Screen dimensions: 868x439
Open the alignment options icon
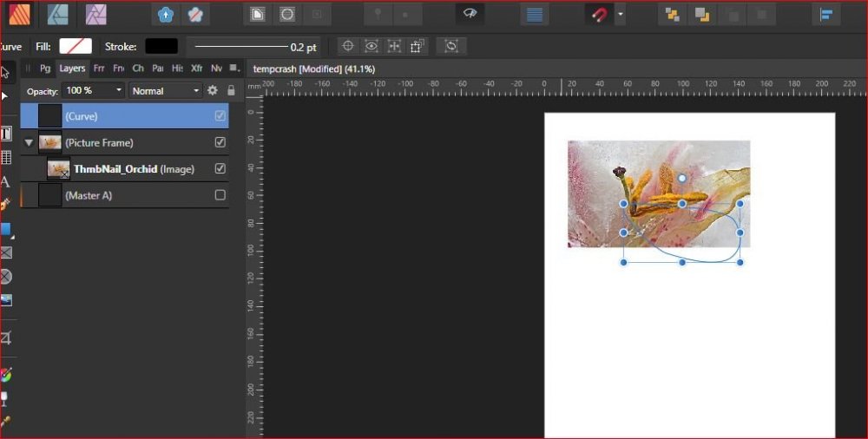(826, 15)
